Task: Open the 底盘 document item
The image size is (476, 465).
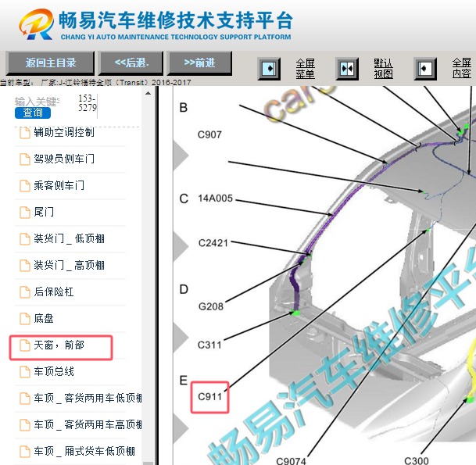Action: tap(44, 318)
